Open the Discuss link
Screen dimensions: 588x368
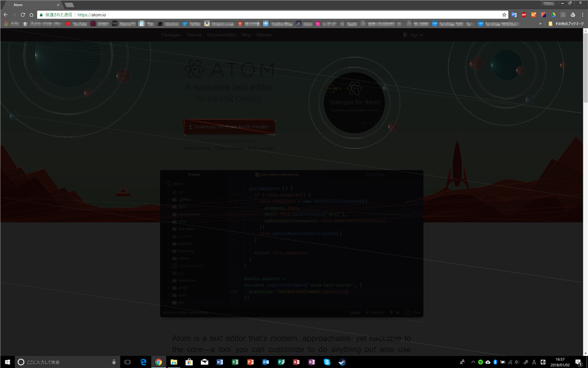click(x=264, y=35)
